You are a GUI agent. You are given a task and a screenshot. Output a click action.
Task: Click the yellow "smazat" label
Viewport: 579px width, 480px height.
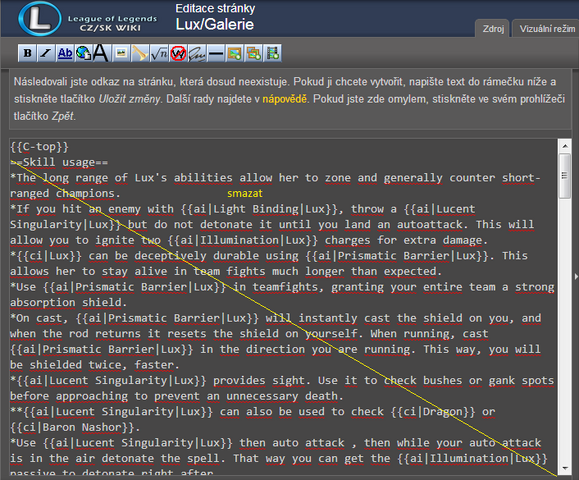tap(244, 193)
